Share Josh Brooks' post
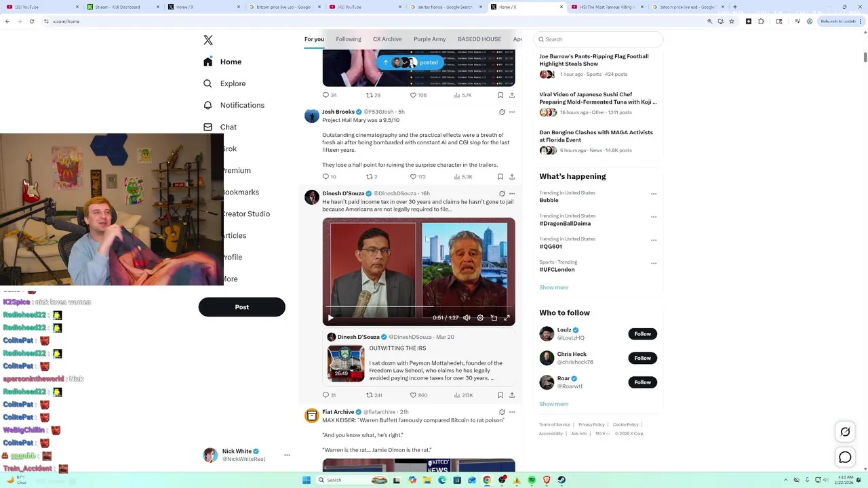 [512, 177]
